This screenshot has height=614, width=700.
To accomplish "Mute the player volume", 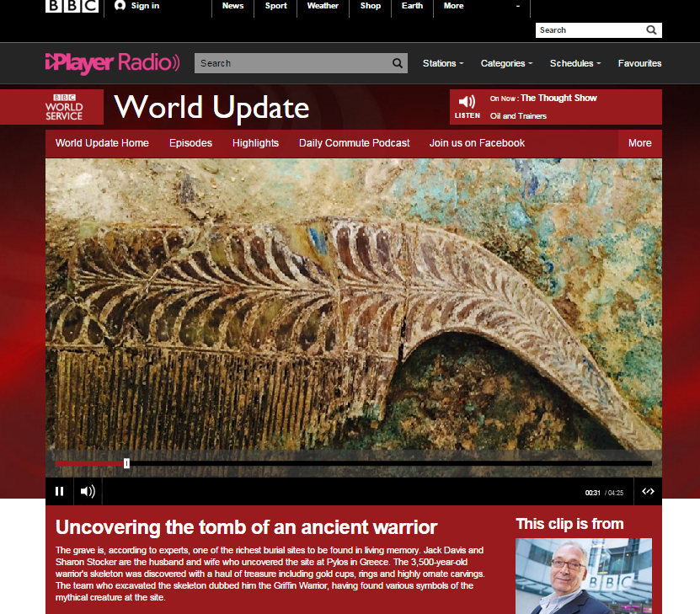I will [x=88, y=491].
